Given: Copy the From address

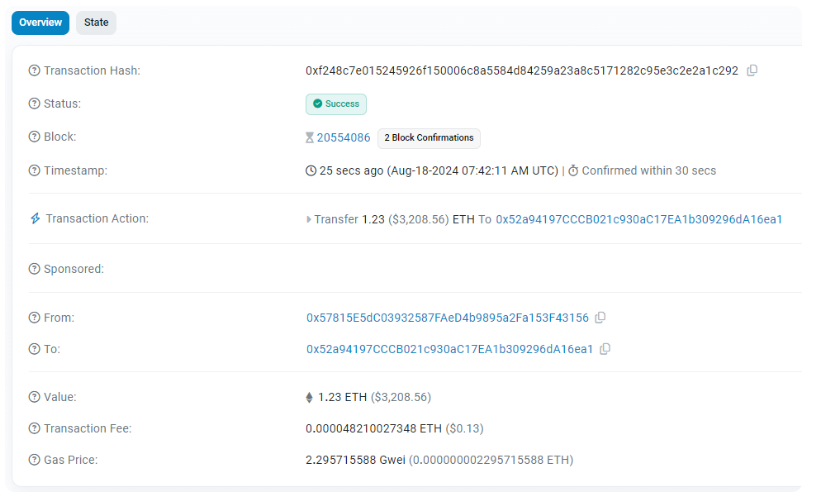Looking at the screenshot, I should click(x=600, y=318).
